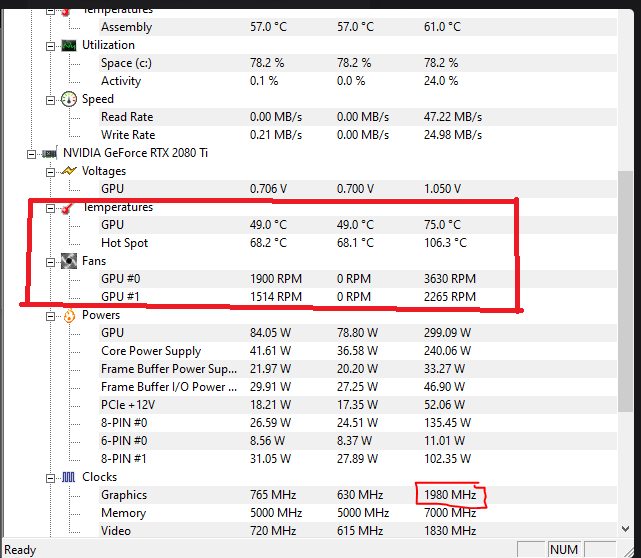Select the GPU #0 fan row
641x558 pixels.
358,279
